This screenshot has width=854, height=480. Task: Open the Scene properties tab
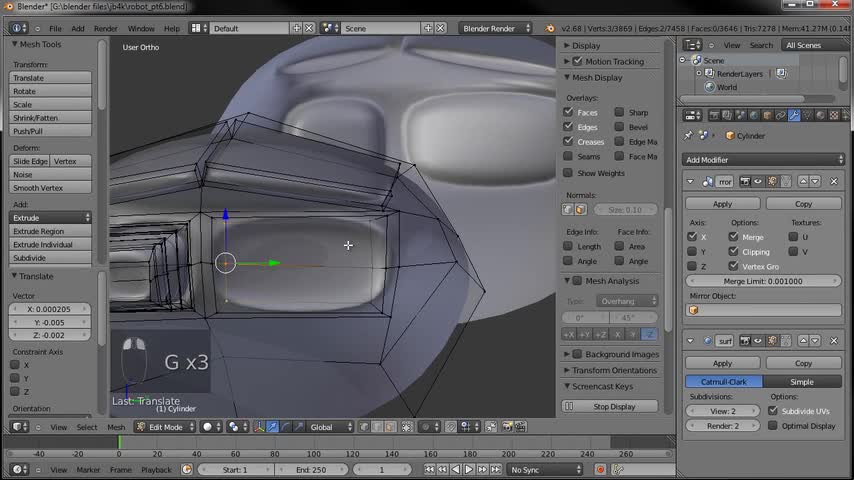pyautogui.click(x=740, y=116)
